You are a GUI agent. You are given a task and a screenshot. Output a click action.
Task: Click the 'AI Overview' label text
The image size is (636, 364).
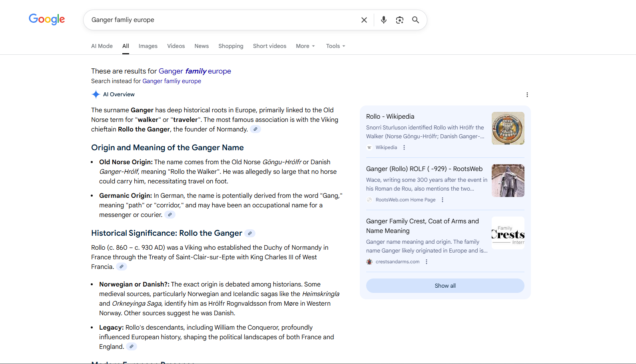[119, 94]
